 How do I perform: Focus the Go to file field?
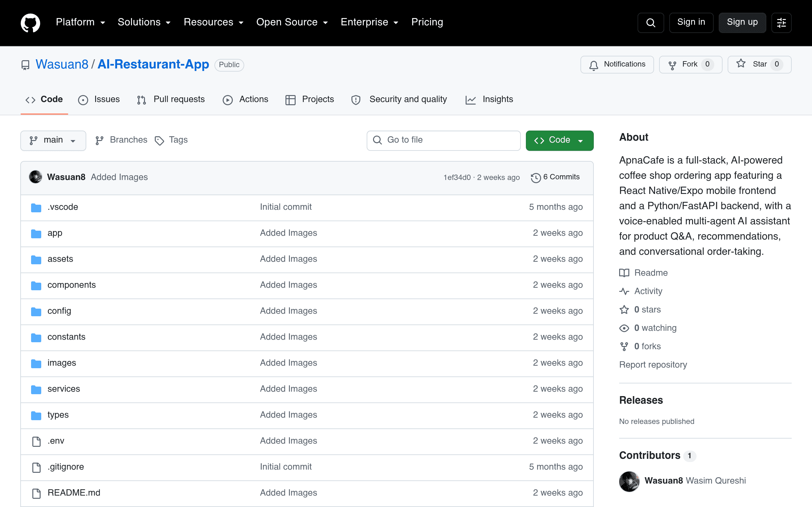tap(443, 140)
